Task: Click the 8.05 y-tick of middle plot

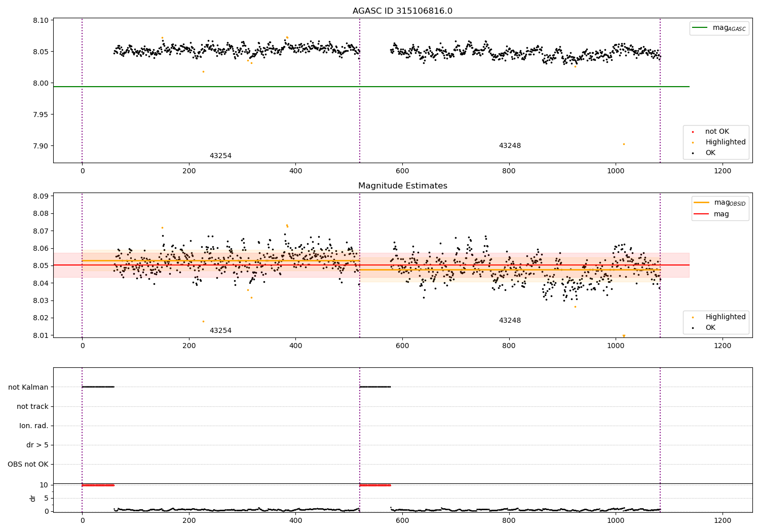Action: coord(41,265)
